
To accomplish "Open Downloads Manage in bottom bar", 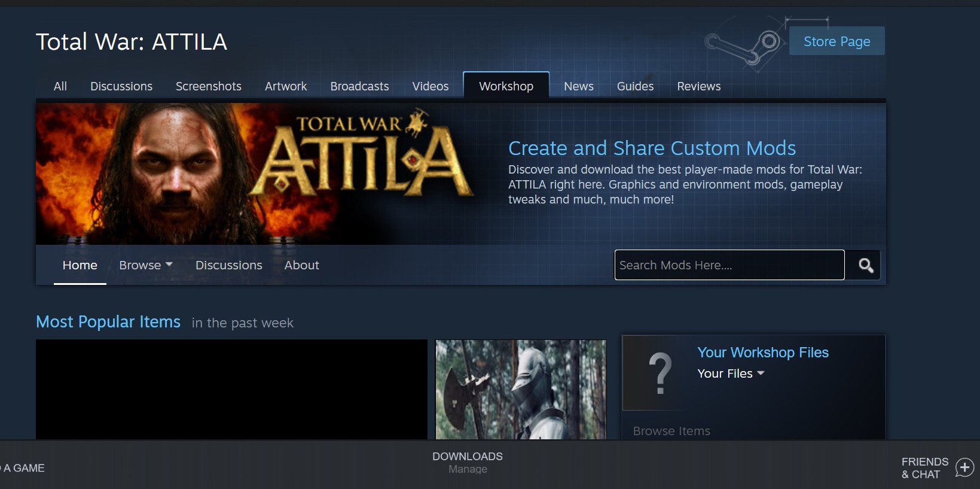I will click(x=468, y=462).
